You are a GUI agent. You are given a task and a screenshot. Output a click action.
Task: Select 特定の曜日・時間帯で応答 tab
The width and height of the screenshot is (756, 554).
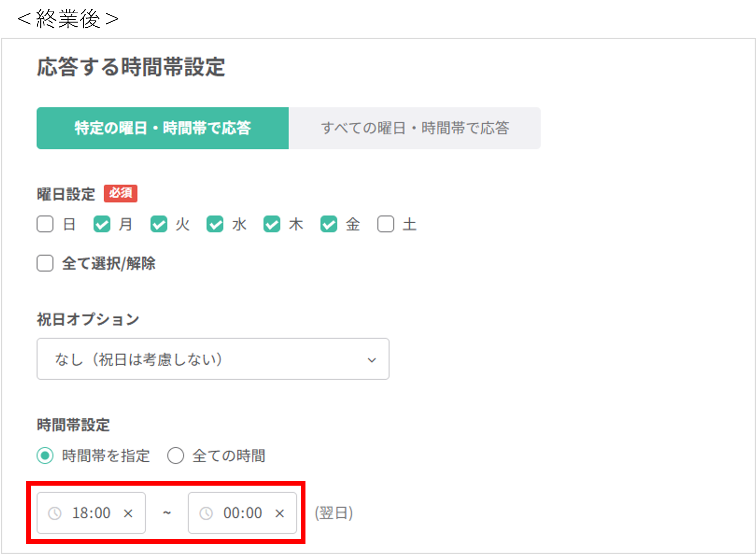pos(162,128)
